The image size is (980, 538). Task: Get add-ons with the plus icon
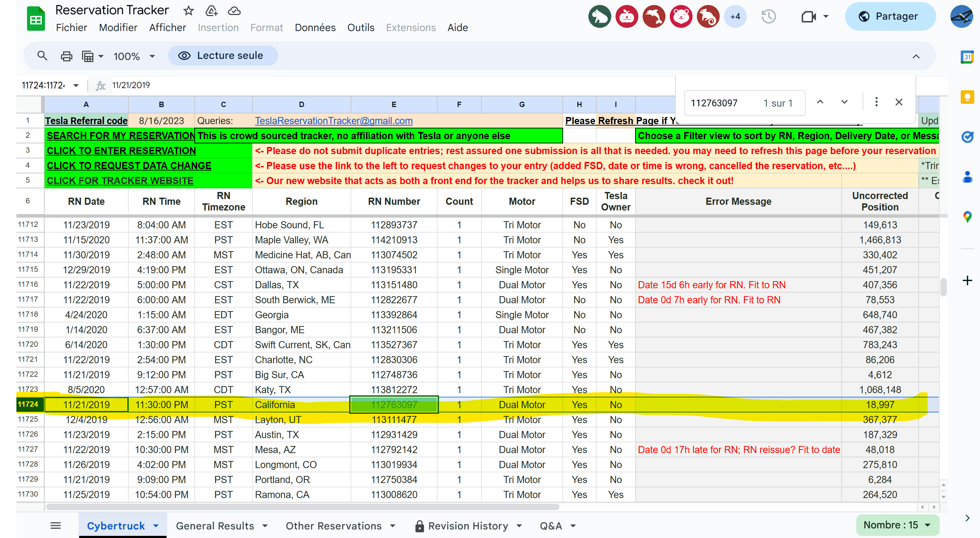[x=968, y=280]
